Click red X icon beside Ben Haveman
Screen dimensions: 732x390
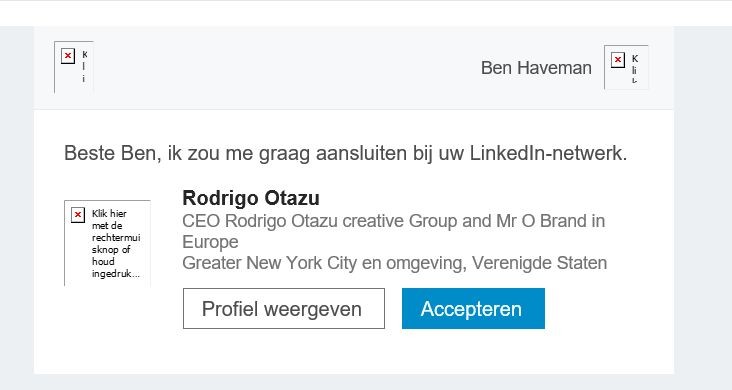(618, 60)
